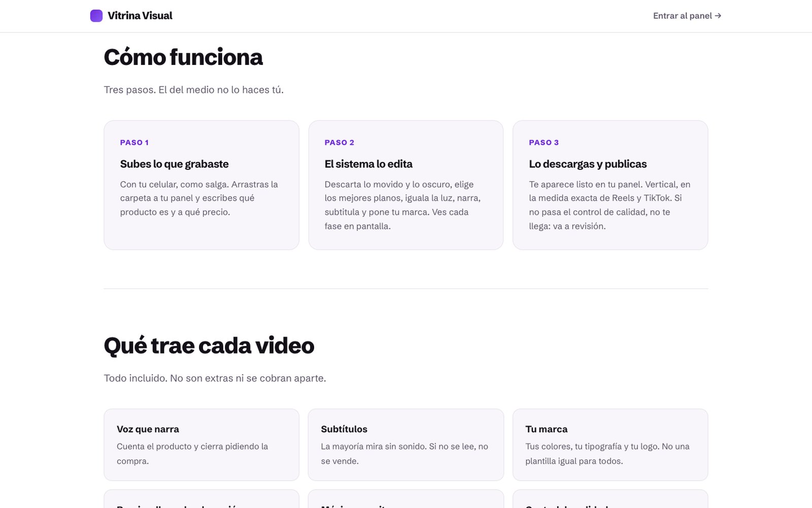
Task: Click the text 'Tres pasos. El del medio no lo haces tú.'
Action: point(194,90)
